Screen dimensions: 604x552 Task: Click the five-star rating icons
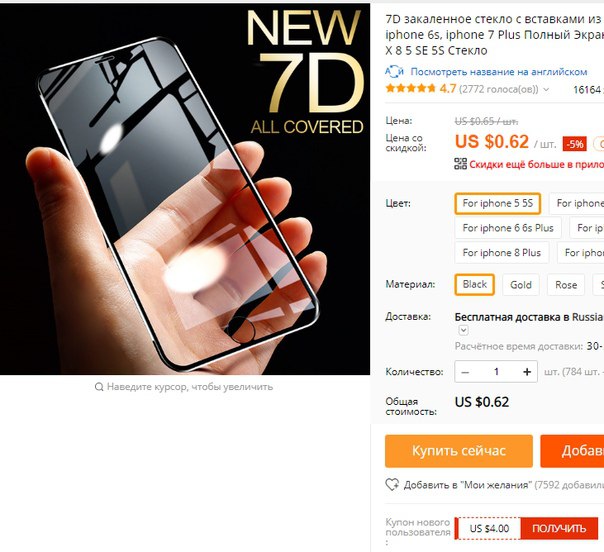[411, 89]
